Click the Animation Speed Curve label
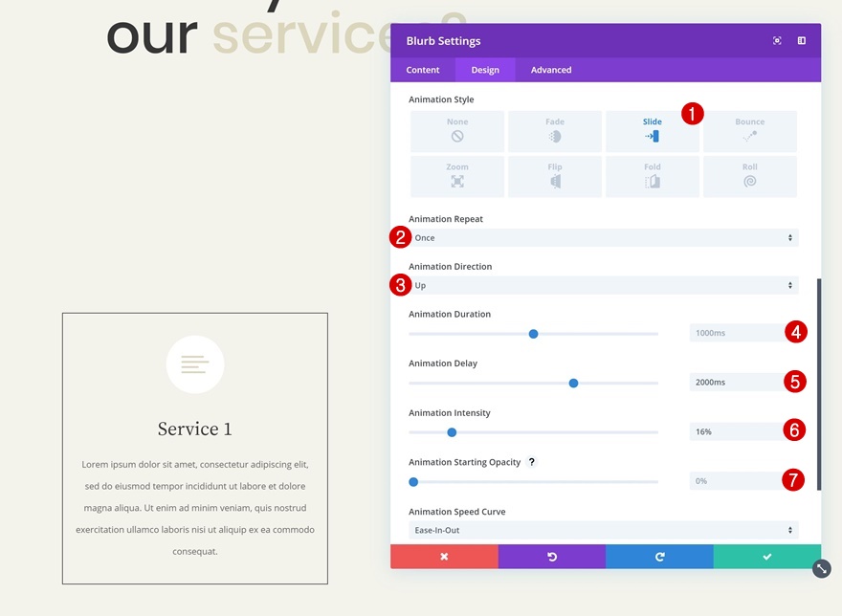The height and width of the screenshot is (616, 842). [457, 512]
